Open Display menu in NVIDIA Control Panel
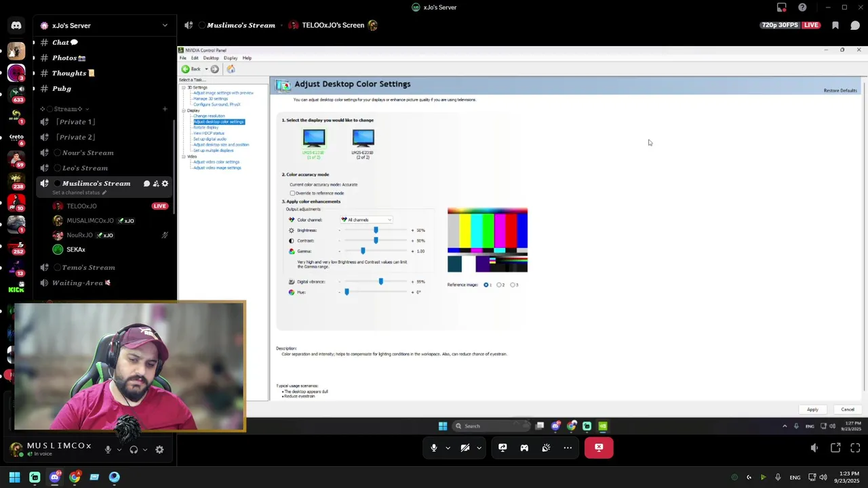This screenshot has height=488, width=868. click(x=231, y=58)
